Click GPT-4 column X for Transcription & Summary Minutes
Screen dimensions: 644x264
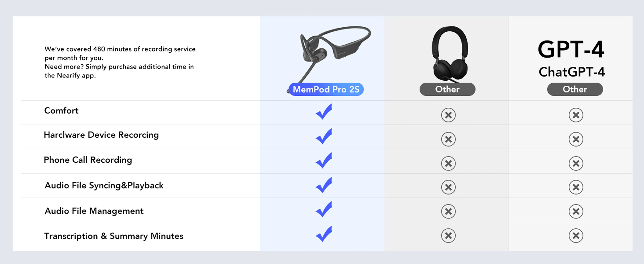coord(576,236)
